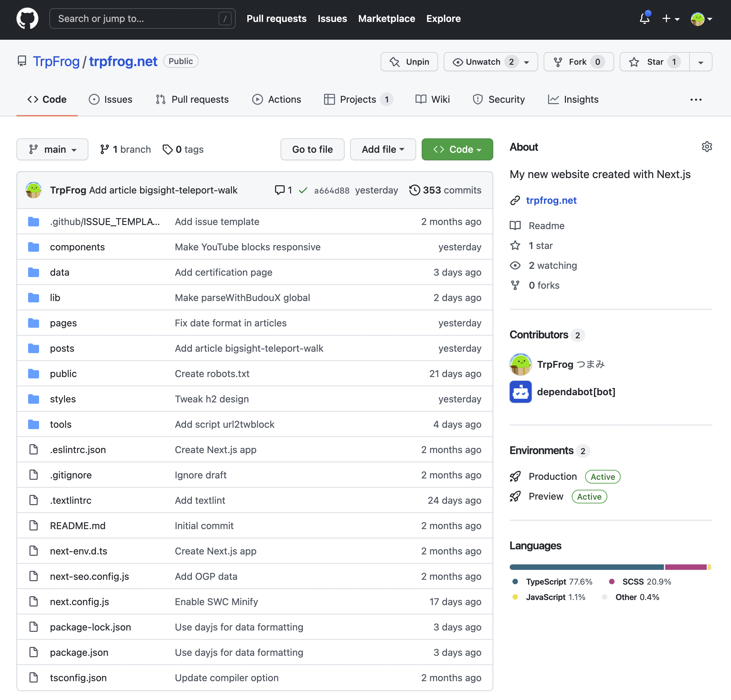Click the dependabot avatar
Viewport: 731px width, 700px height.
520,391
